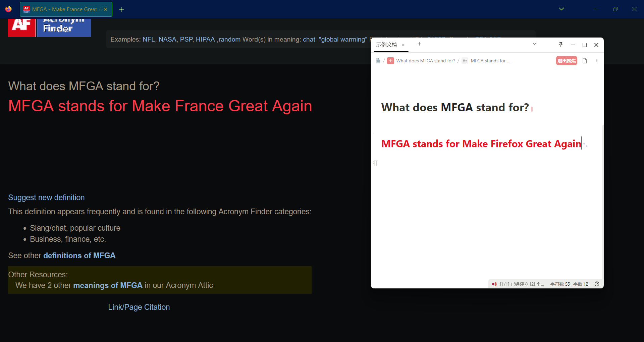Maximize the note window
The height and width of the screenshot is (342, 644).
click(x=585, y=45)
